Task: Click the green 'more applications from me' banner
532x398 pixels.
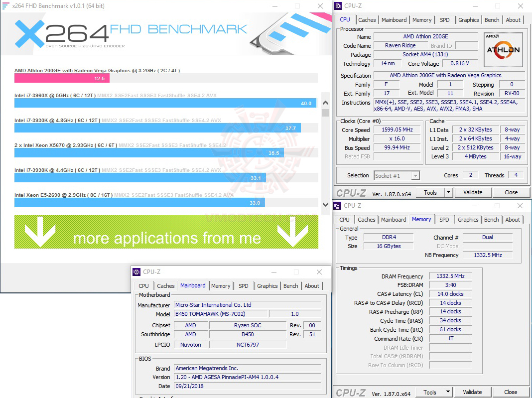Action: tap(166, 232)
